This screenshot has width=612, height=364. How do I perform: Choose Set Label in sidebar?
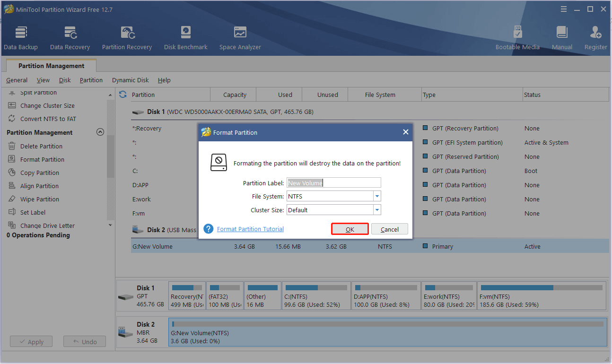click(33, 212)
